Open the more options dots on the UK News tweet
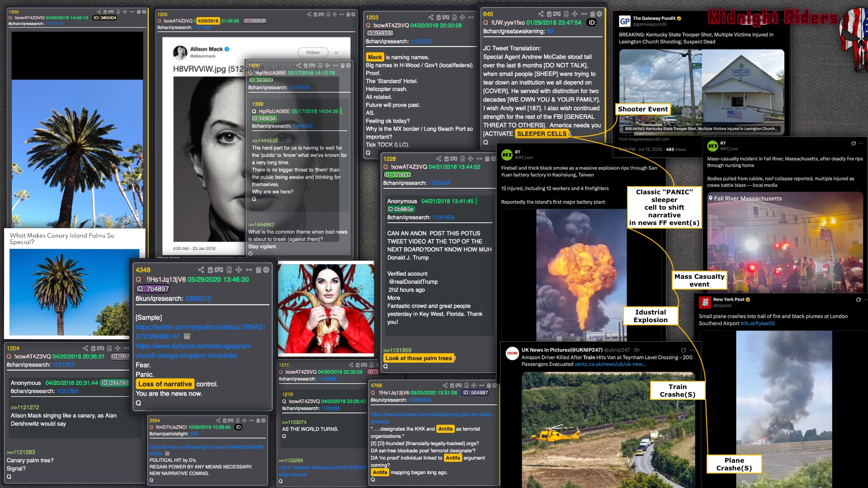This screenshot has height=488, width=868. click(x=692, y=350)
